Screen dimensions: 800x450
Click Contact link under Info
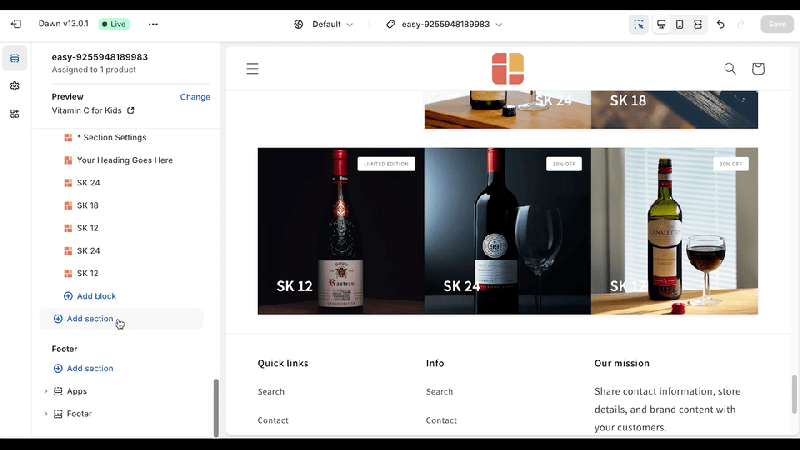point(441,420)
